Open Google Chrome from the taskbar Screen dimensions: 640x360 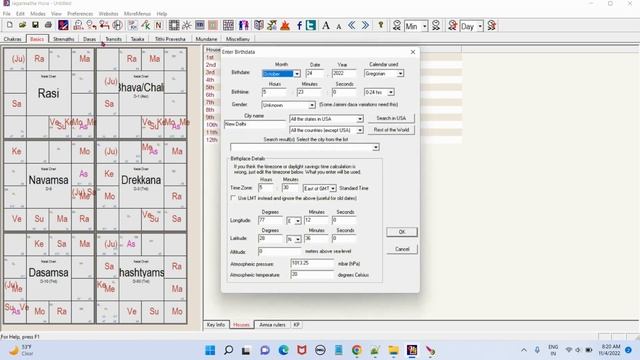[357, 350]
